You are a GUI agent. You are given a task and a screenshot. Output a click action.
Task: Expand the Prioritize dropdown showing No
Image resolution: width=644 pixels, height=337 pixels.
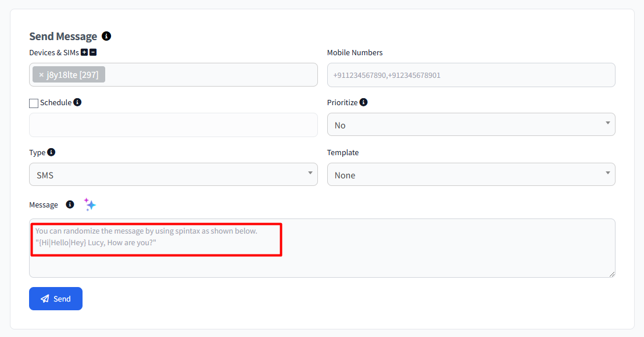tap(471, 124)
